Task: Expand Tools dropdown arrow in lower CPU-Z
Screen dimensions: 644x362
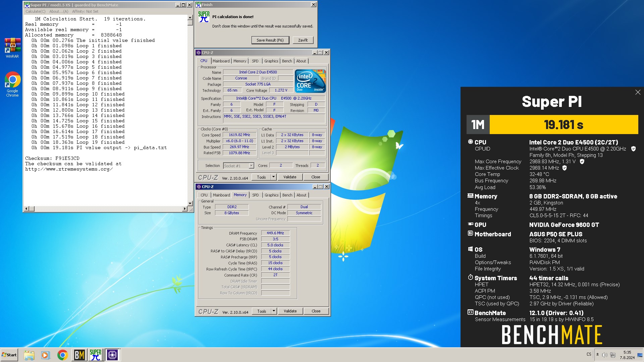Action: coord(274,311)
